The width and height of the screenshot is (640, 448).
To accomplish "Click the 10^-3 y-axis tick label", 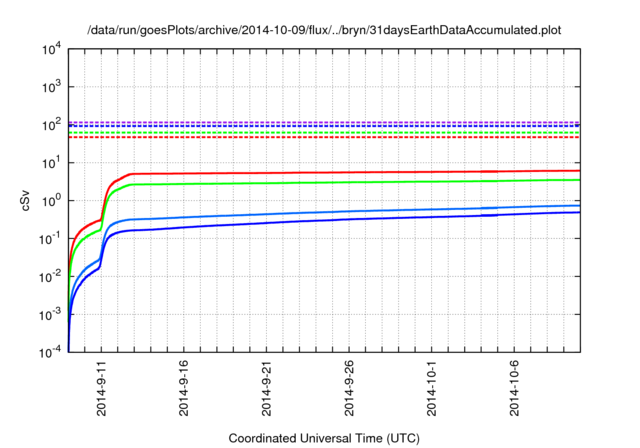I will pyautogui.click(x=51, y=315).
